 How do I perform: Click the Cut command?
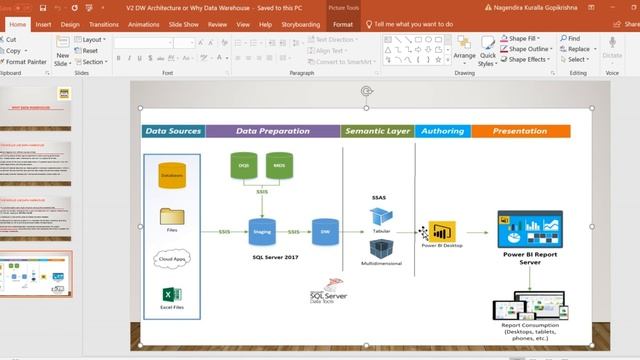tap(8, 40)
